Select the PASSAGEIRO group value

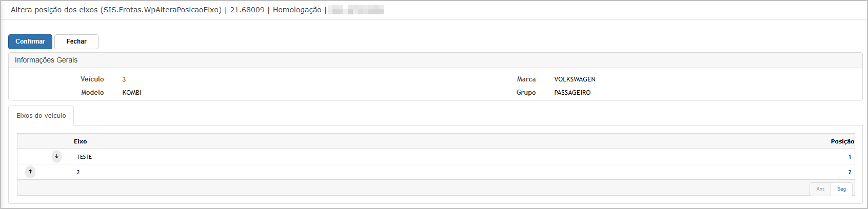pos(572,93)
